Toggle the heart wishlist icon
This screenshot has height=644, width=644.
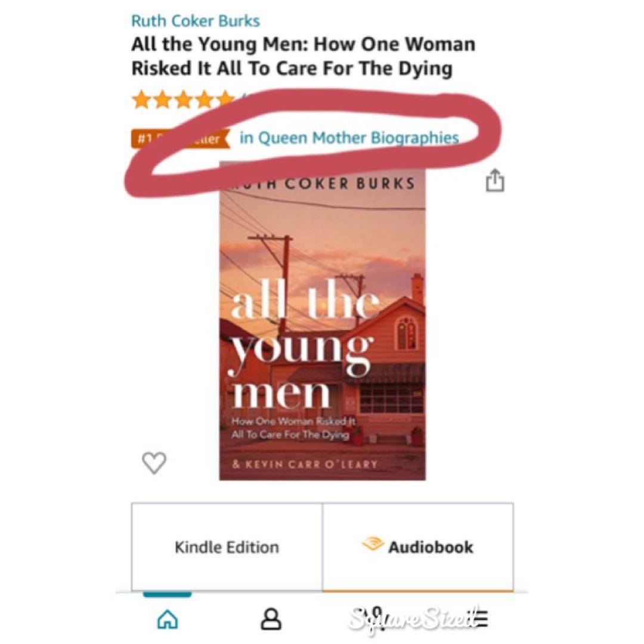pos(154,463)
